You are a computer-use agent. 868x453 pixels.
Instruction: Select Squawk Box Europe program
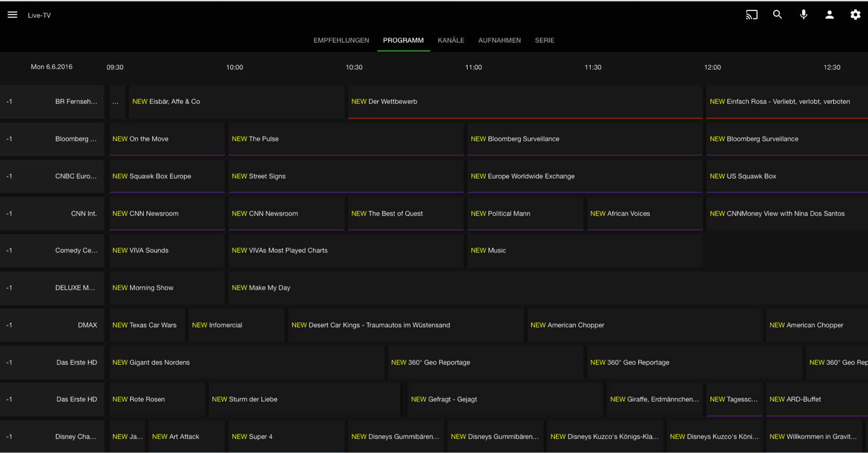pos(167,176)
